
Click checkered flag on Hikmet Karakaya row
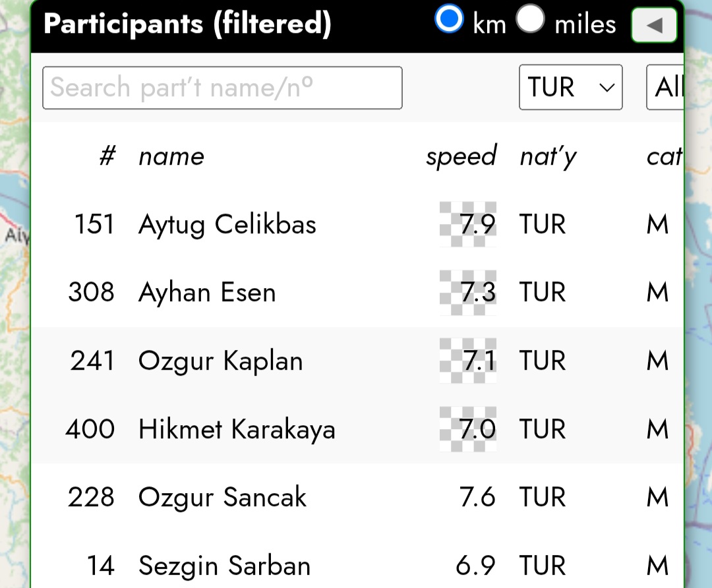click(468, 429)
